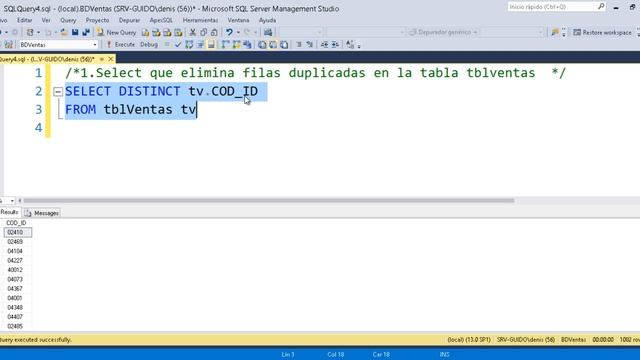Open the BDVentas database dropdown
The width and height of the screenshot is (640, 360).
pos(95,44)
